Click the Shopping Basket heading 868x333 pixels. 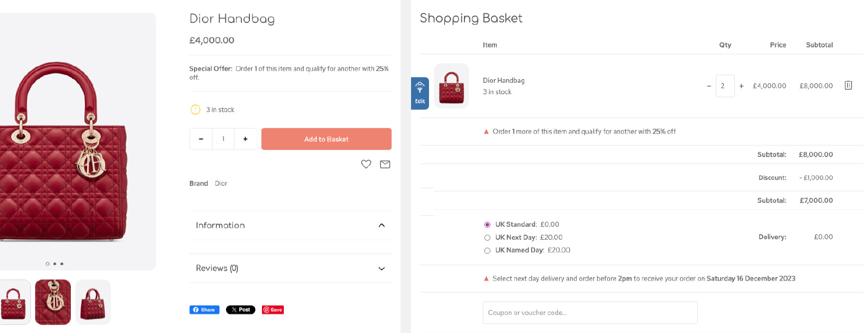coord(471,18)
